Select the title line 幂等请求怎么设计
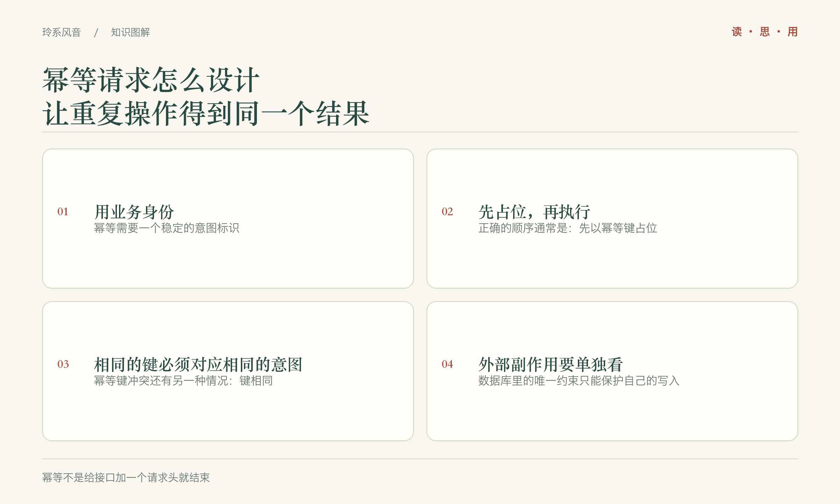This screenshot has height=504, width=840. click(151, 80)
